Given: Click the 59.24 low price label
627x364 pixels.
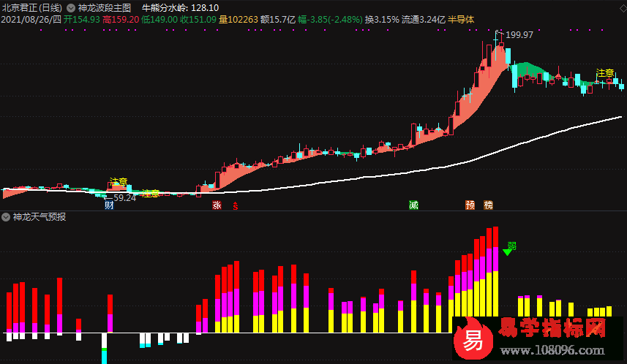Looking at the screenshot, I should 124,197.
